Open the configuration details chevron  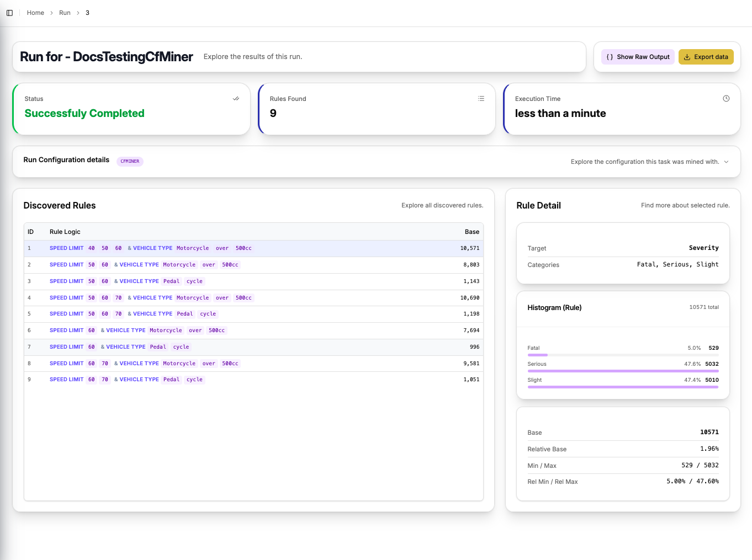coord(725,162)
